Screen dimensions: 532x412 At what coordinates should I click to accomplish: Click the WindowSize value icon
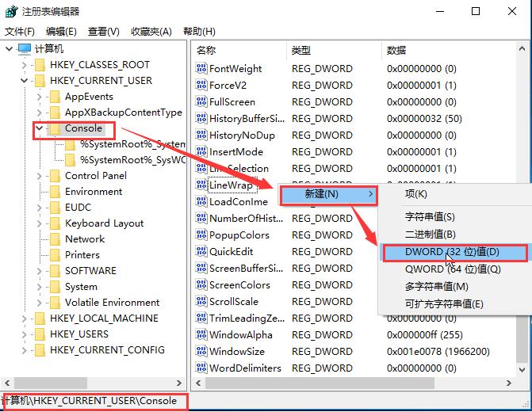(201, 352)
